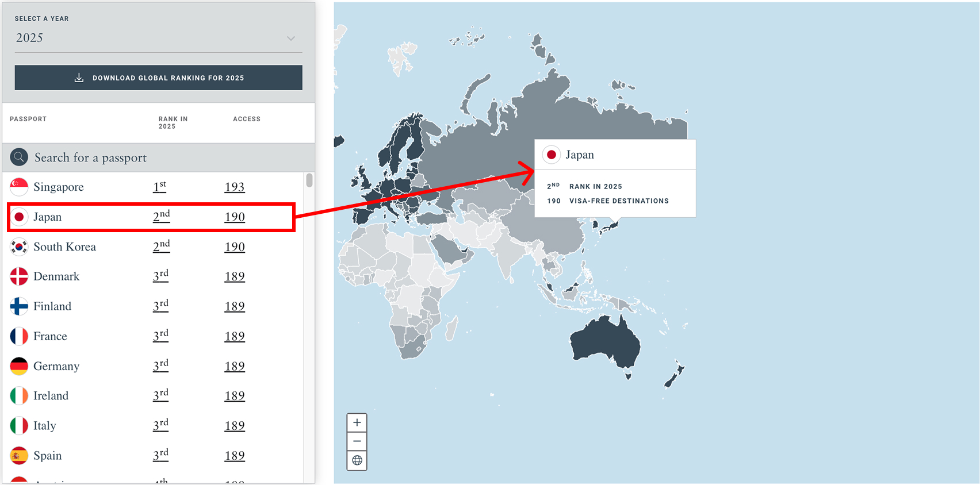
Task: Click South Korea's 2nd rank link
Action: click(162, 246)
